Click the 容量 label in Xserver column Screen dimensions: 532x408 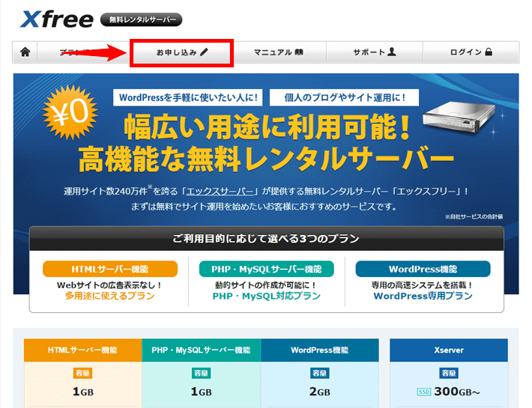tap(449, 373)
